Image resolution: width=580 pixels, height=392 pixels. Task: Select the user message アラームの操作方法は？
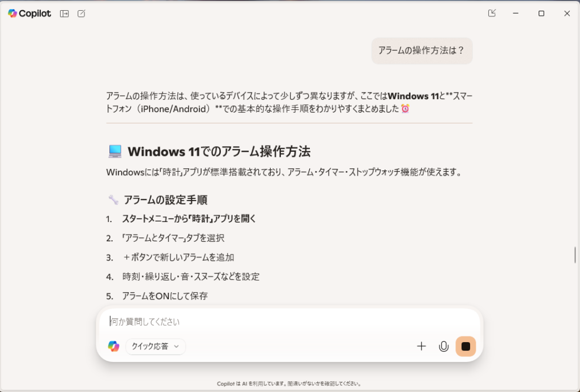point(421,50)
